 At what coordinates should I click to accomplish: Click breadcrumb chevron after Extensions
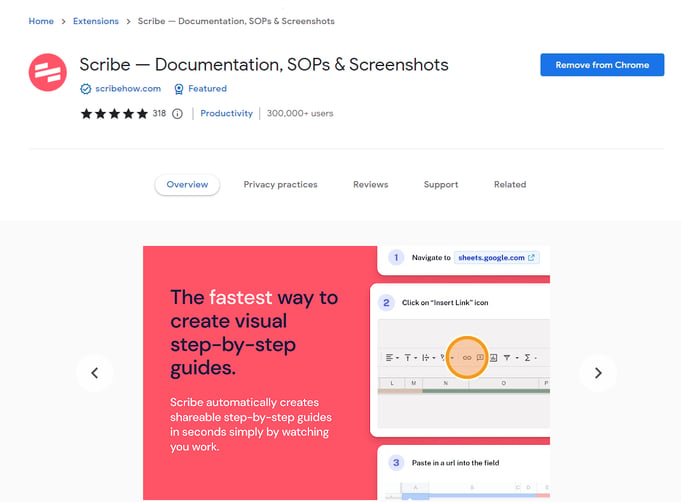coord(128,21)
